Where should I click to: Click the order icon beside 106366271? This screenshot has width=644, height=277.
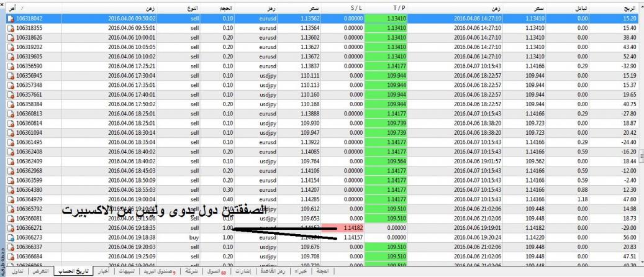pos(11,228)
